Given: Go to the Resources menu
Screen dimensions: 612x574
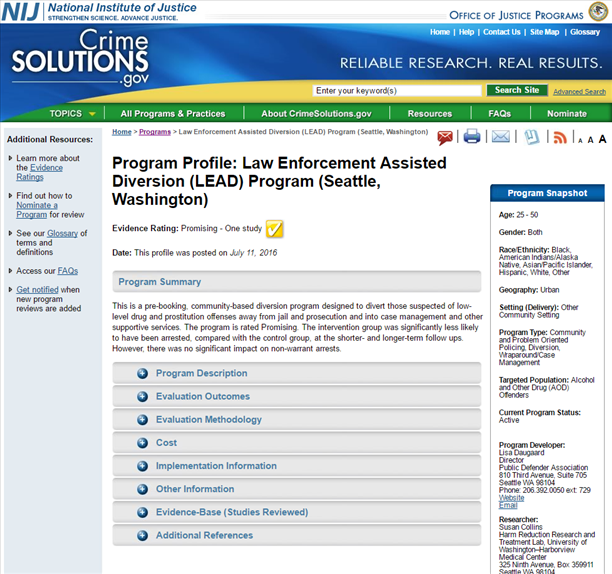Looking at the screenshot, I should point(430,114).
